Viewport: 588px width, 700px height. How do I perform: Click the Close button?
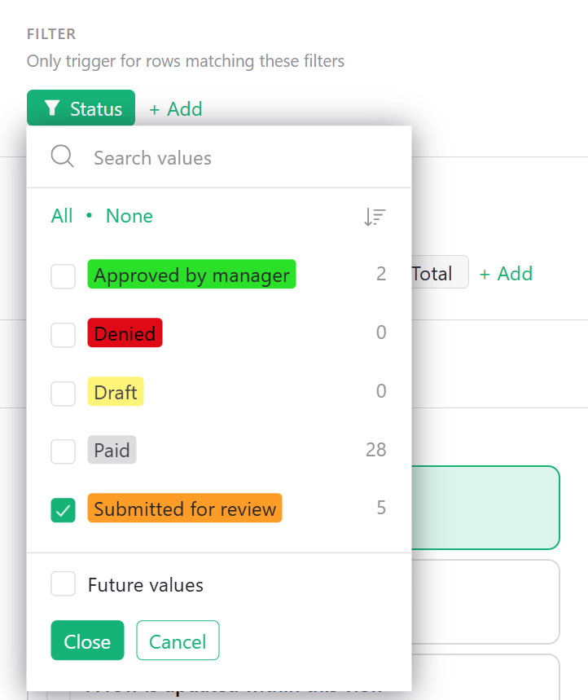(x=87, y=641)
